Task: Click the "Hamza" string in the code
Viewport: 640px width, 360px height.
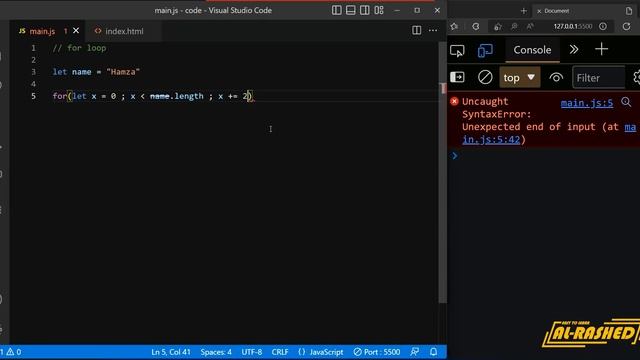Action: click(x=123, y=72)
